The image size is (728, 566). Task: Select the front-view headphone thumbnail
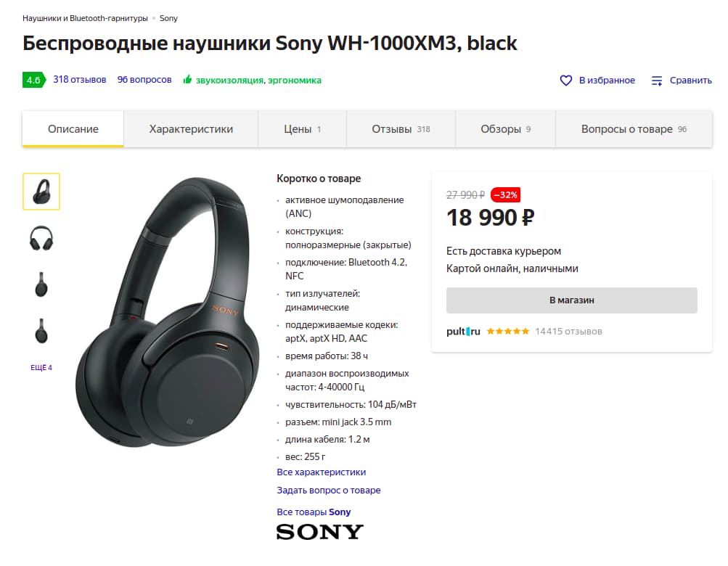[41, 238]
